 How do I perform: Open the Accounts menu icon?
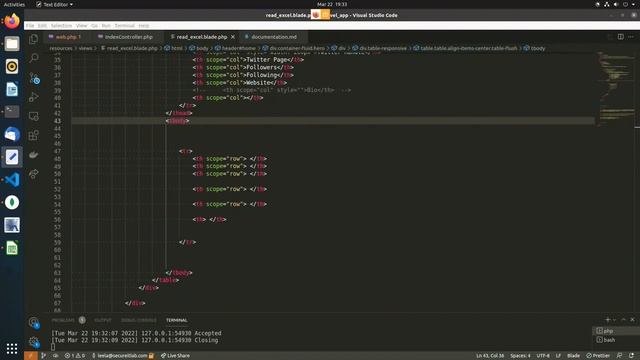34,322
